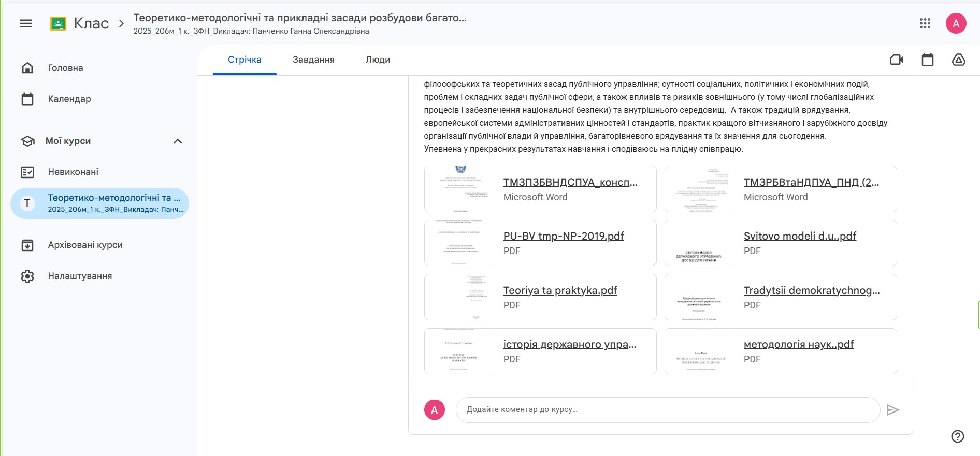Open the Google apps grid
The width and height of the screenshot is (980, 456).
point(925,23)
